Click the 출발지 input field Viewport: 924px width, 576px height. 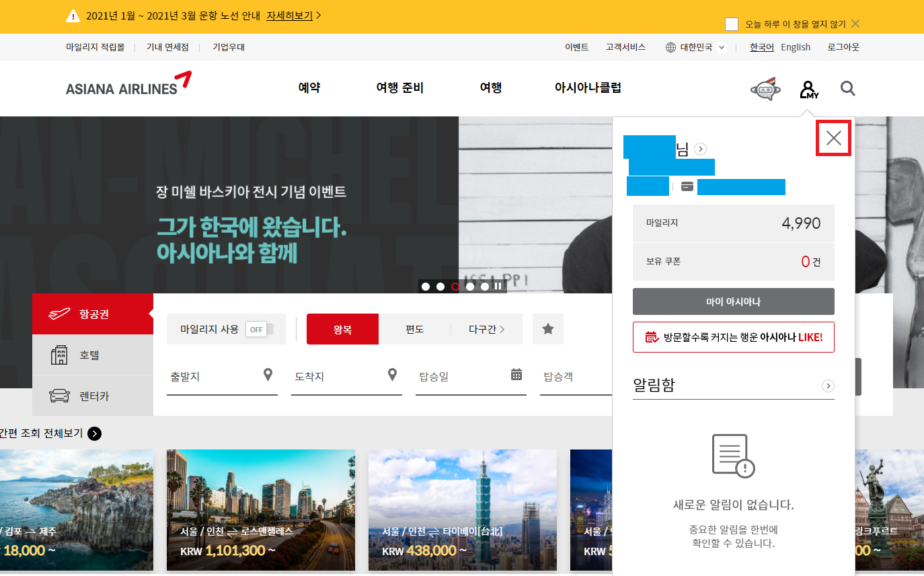point(222,376)
